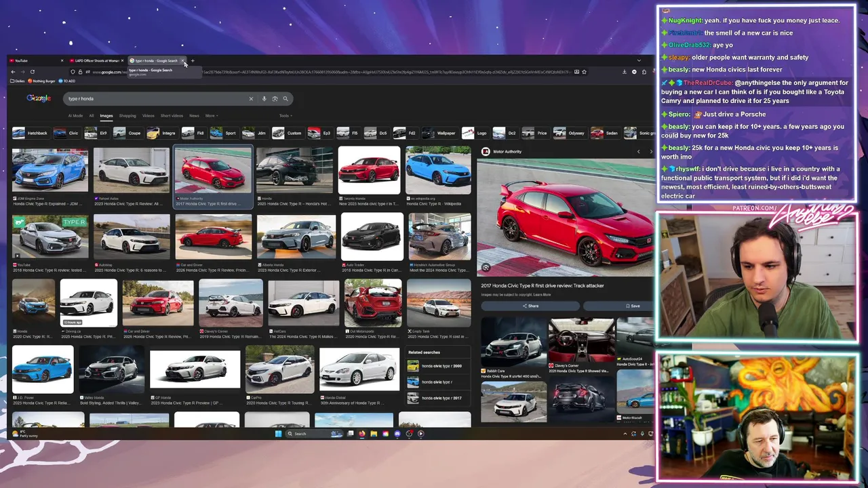Viewport: 868px width, 488px height.
Task: Filter images by Civic chip
Action: point(66,133)
